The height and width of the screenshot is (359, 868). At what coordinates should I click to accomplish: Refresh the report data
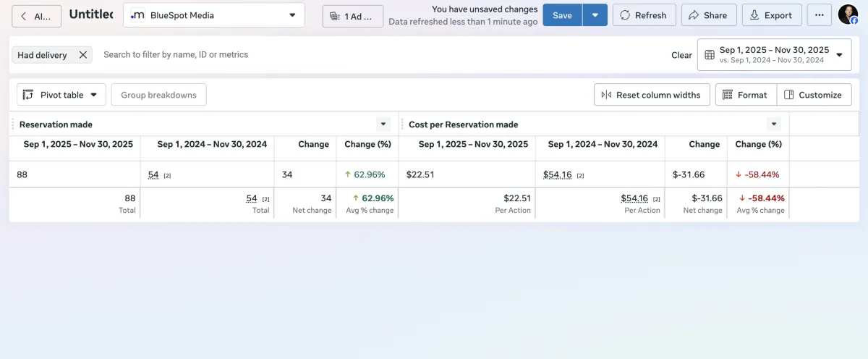point(644,15)
